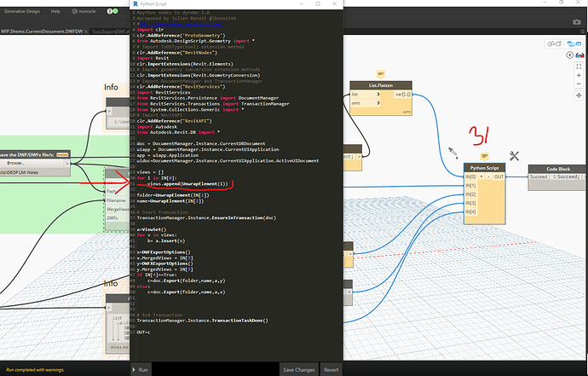Click the note bubble above List.Flatten
The height and width of the screenshot is (376, 588).
pos(381,74)
